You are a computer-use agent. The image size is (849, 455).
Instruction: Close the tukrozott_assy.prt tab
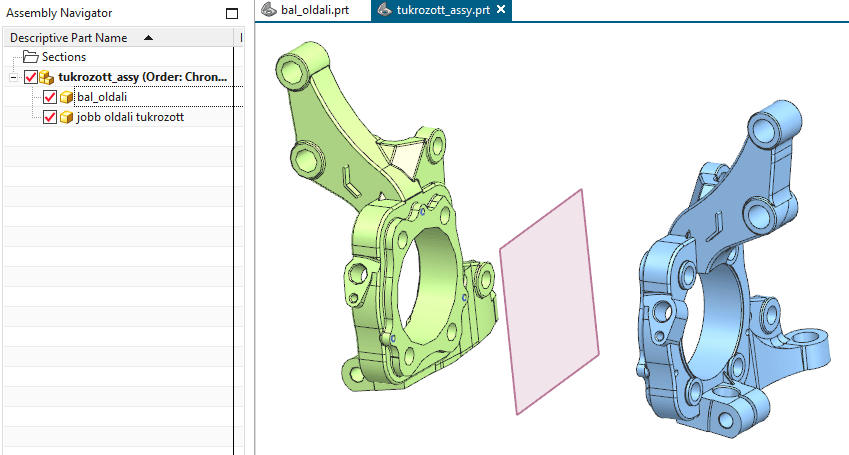(x=501, y=9)
